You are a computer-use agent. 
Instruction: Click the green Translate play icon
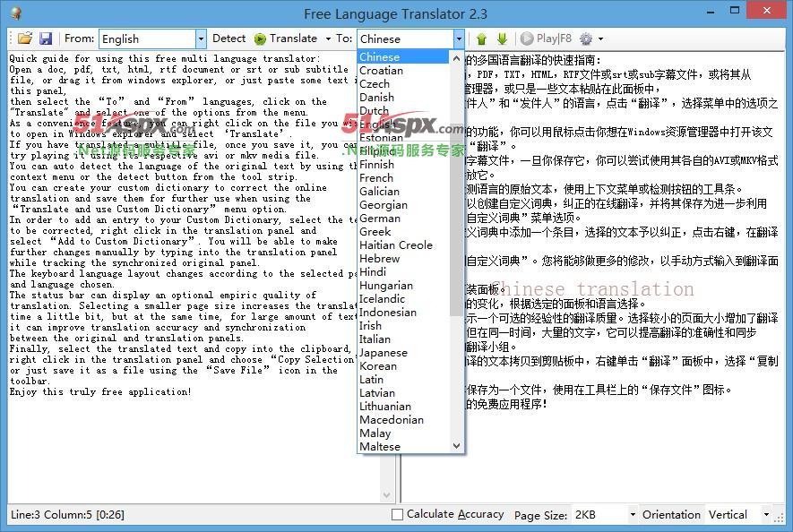point(260,39)
